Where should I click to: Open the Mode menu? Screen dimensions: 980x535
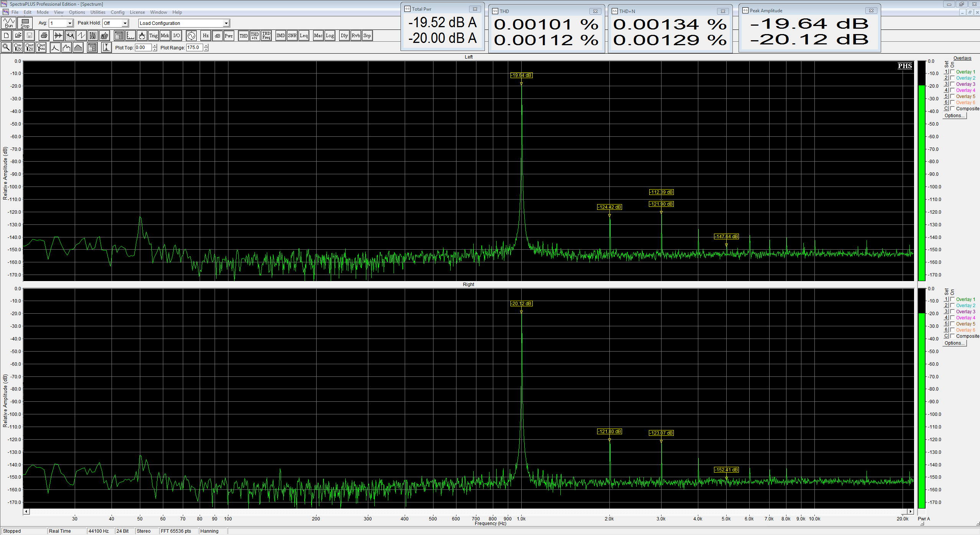click(x=43, y=12)
